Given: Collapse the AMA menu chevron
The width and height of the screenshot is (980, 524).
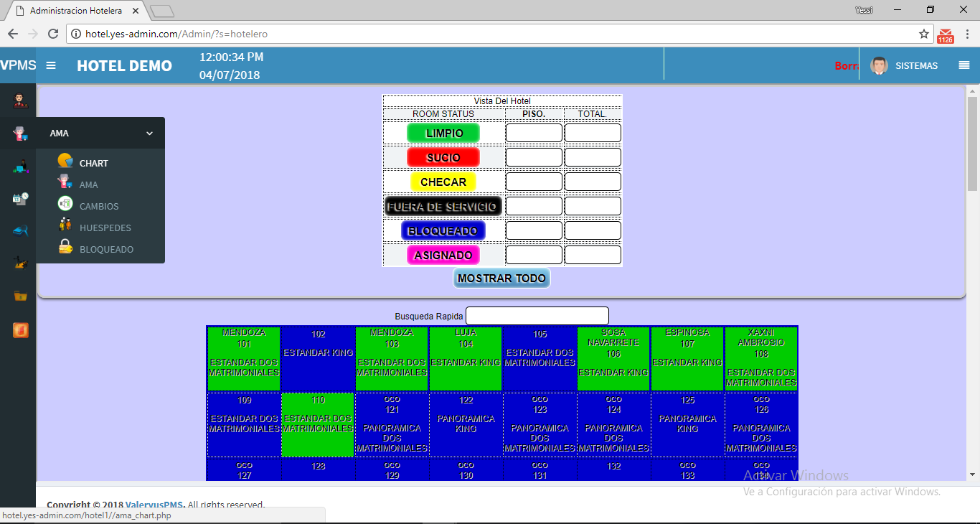Looking at the screenshot, I should [149, 134].
